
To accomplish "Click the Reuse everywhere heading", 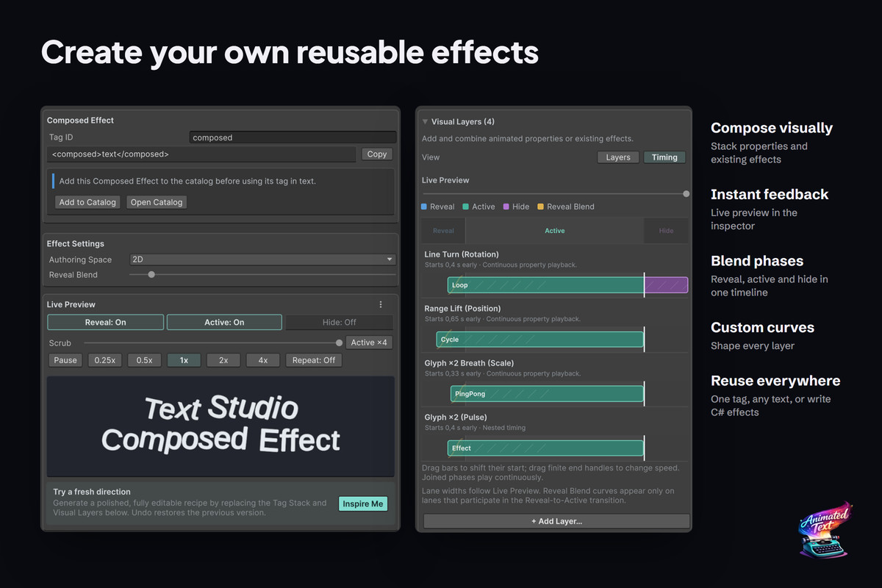I will click(x=775, y=381).
